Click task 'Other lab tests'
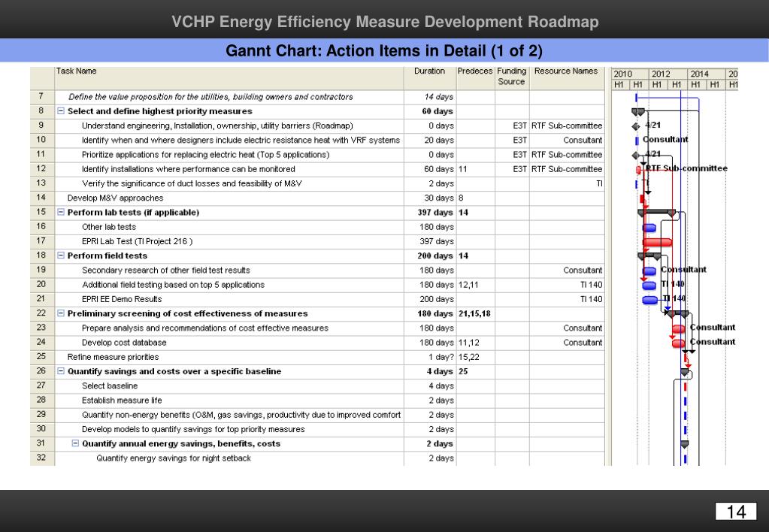 tap(109, 227)
